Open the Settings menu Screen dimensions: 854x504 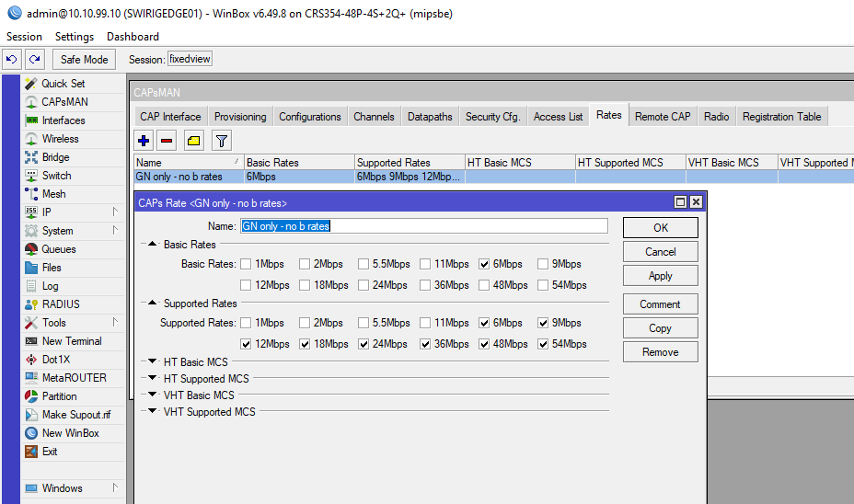coord(74,37)
